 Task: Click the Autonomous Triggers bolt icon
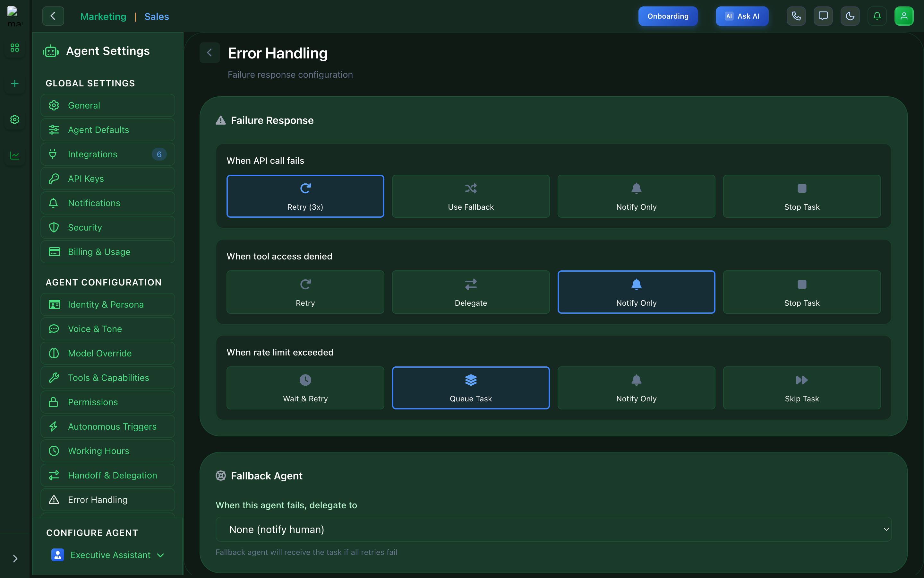pos(54,427)
